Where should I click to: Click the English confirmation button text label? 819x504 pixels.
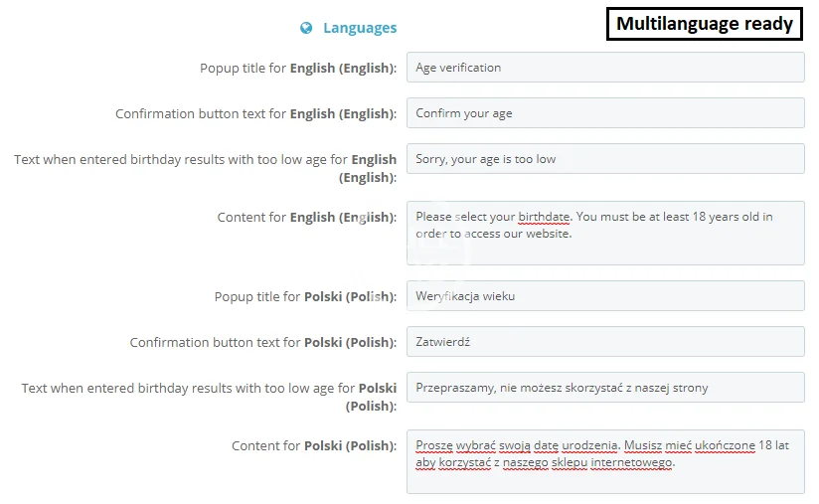click(x=255, y=113)
